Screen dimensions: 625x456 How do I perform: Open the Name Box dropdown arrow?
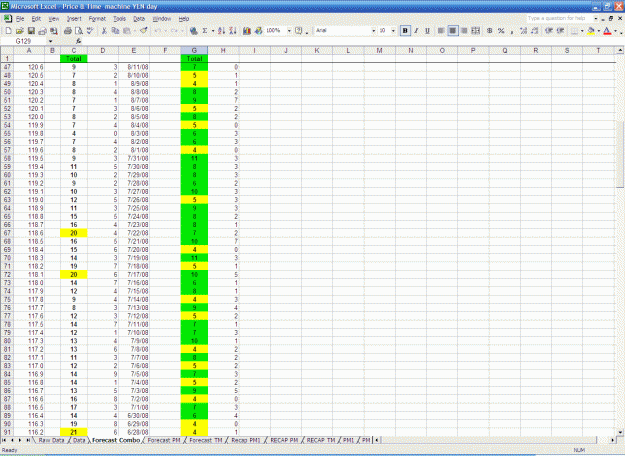click(50, 41)
